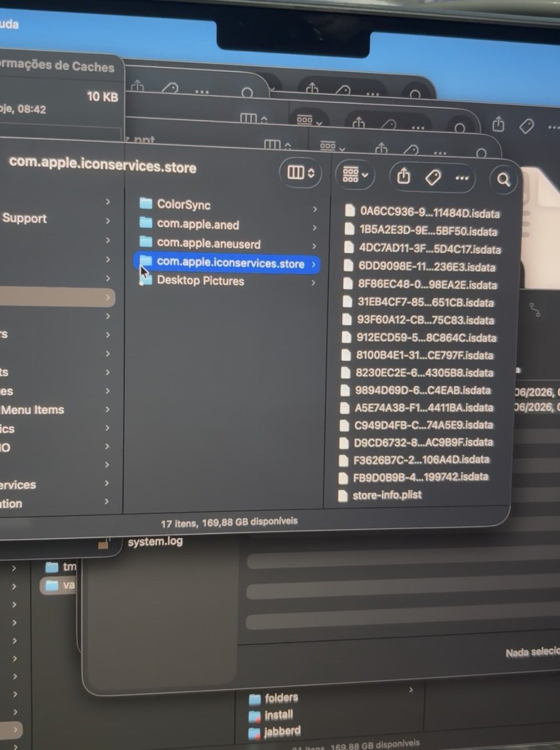Click the chevron on the selected com.apple.iconservices.store row
560x750 pixels.
point(314,265)
